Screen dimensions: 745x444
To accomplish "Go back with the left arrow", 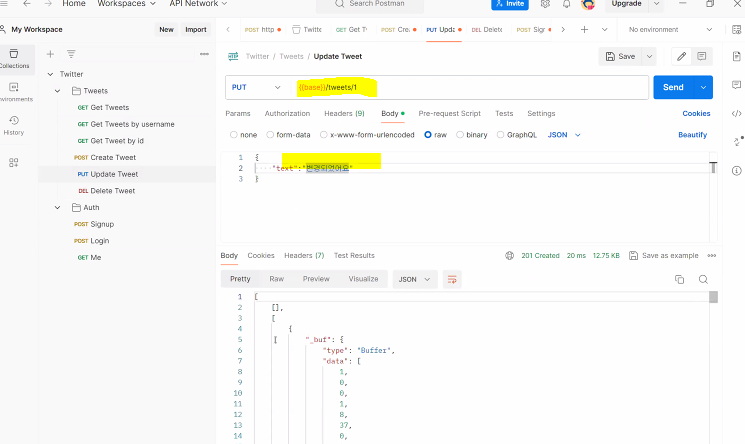I will pyautogui.click(x=27, y=3).
